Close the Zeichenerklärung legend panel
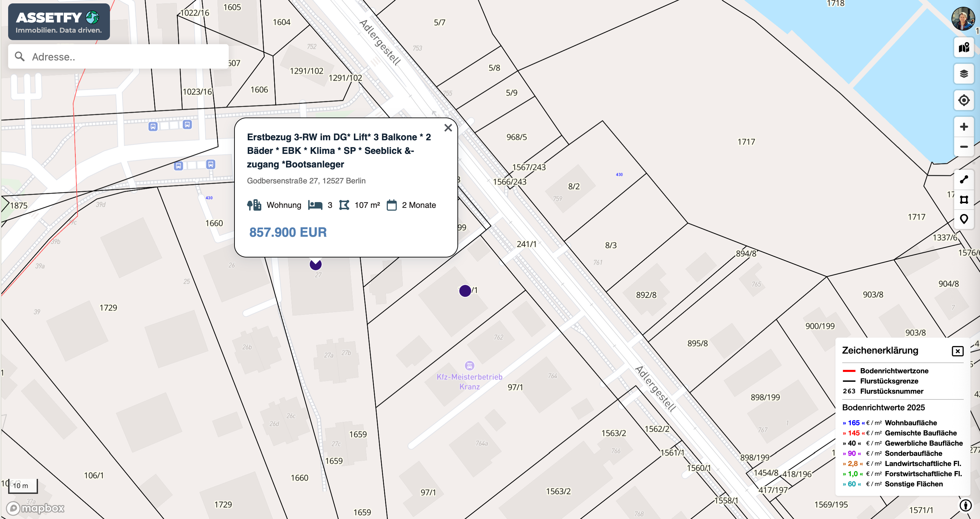The height and width of the screenshot is (519, 980). pyautogui.click(x=957, y=351)
